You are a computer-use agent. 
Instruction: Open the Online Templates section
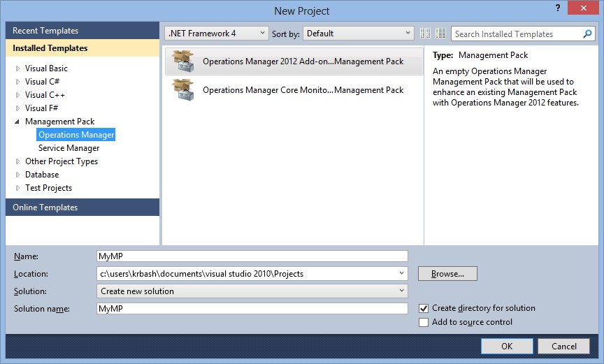point(82,208)
